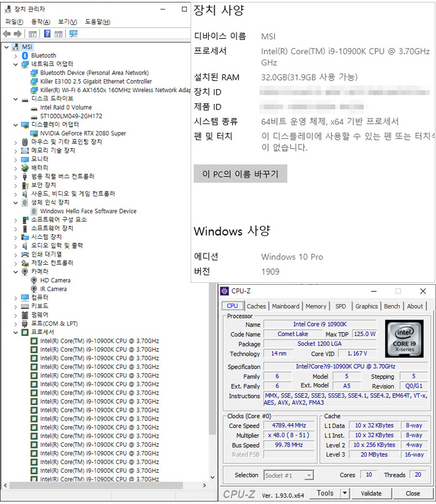
Task: Click the properties pane toolbar icon
Action: click(x=59, y=34)
